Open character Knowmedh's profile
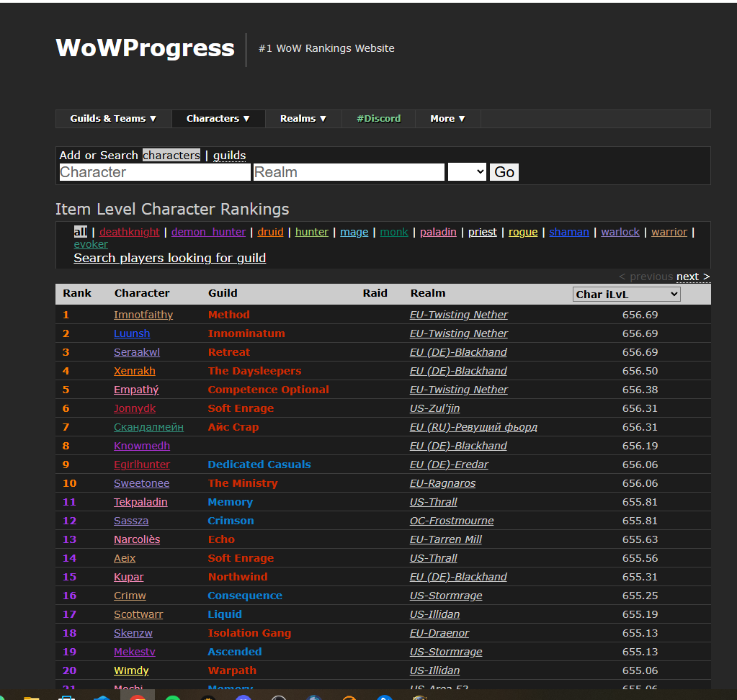The height and width of the screenshot is (700, 737). pyautogui.click(x=142, y=446)
